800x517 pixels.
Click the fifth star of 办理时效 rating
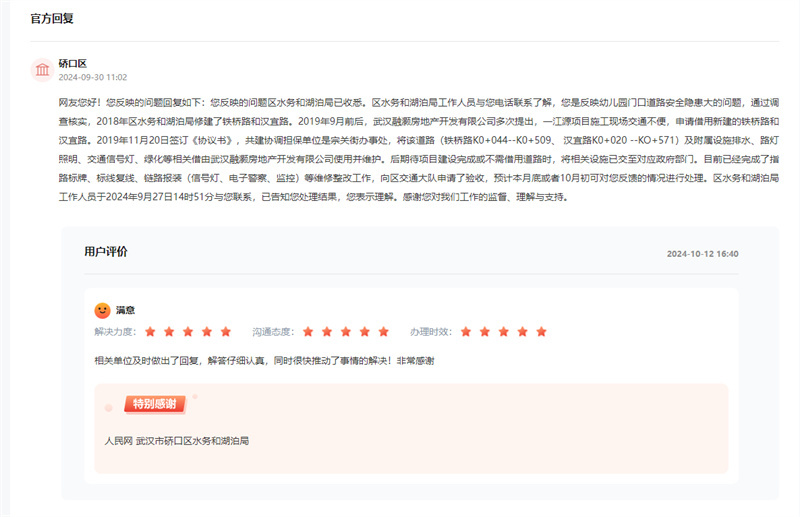(541, 331)
